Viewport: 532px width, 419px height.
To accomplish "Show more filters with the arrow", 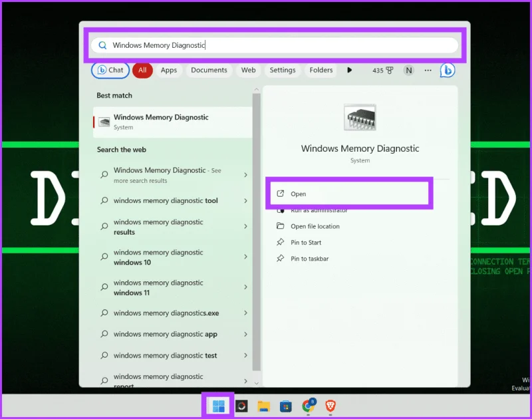I will click(x=350, y=70).
